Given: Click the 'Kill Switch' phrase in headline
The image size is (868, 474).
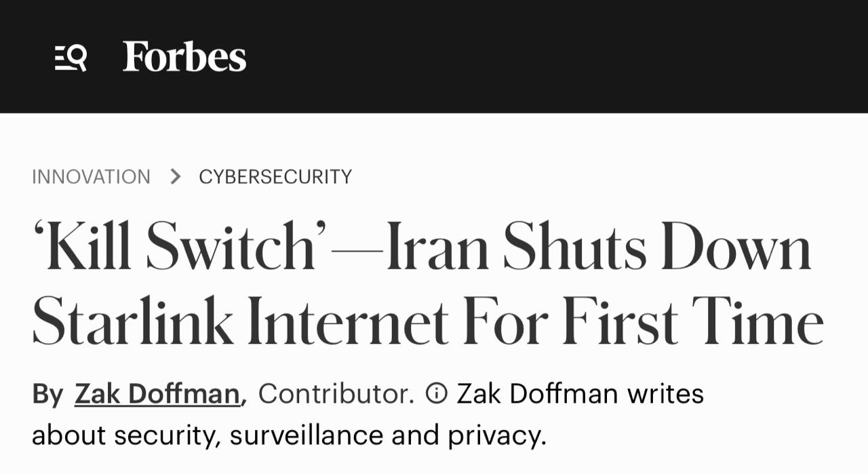Looking at the screenshot, I should click(175, 248).
